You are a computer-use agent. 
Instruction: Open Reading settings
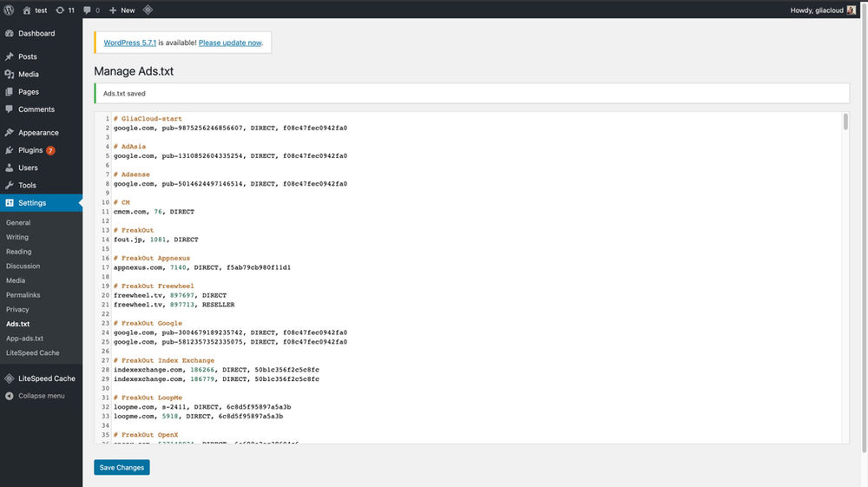[19, 251]
